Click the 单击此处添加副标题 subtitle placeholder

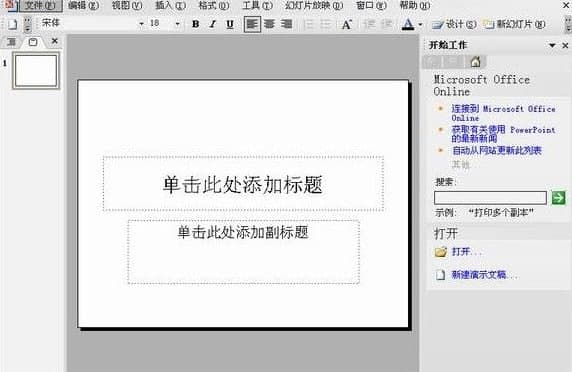244,252
